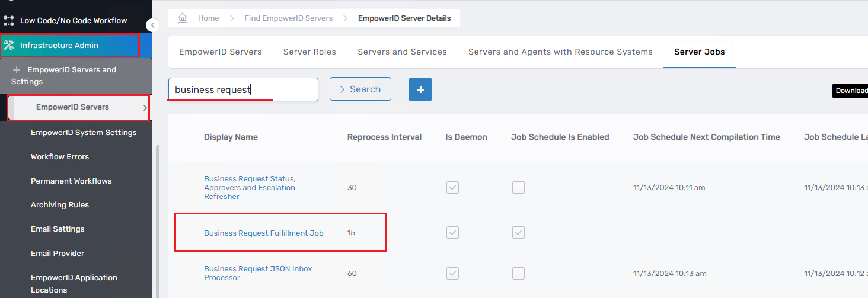Open Archiving Rules in sidebar

(x=60, y=205)
